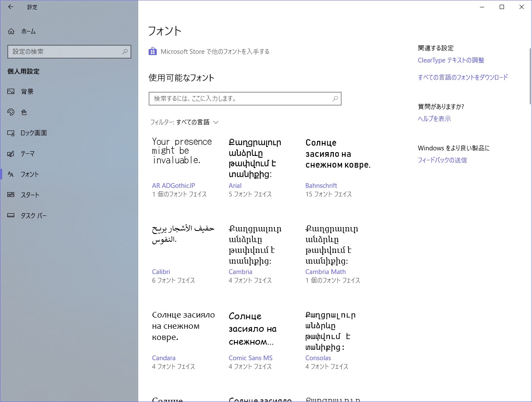Switch to ロック画面 settings

[x=69, y=133]
